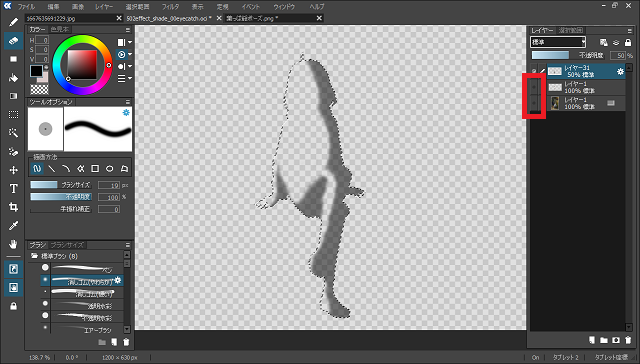
Task: Select the Bucket fill tool
Action: tap(13, 78)
